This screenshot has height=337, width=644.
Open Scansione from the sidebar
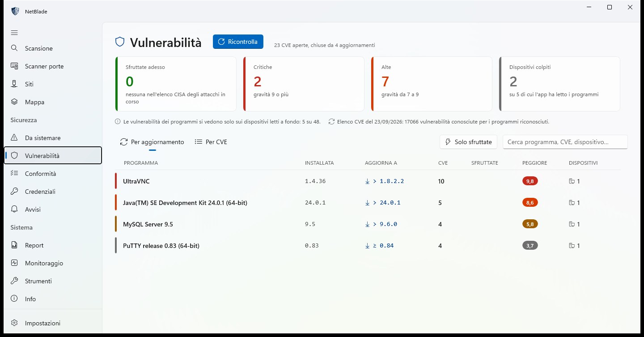click(53, 48)
